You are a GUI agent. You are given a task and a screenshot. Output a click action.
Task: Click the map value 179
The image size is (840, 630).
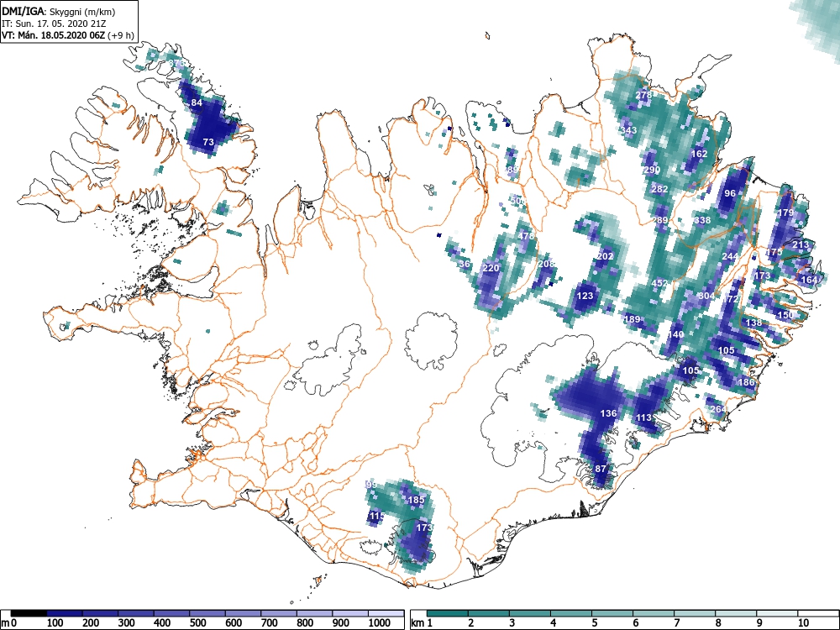pos(785,213)
